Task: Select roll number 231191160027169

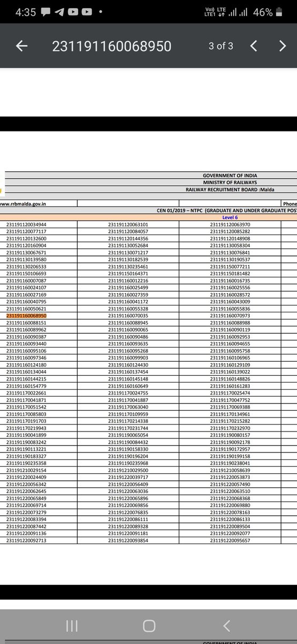Action: (26, 295)
